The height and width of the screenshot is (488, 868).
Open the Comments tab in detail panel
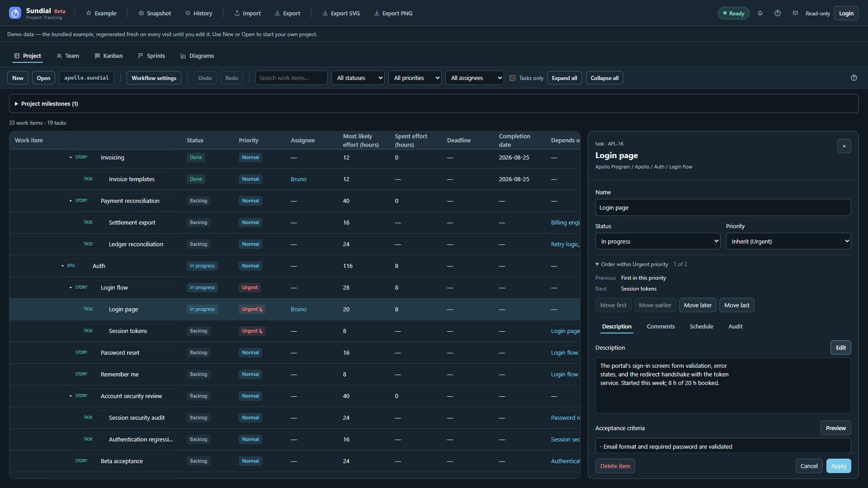pyautogui.click(x=660, y=326)
